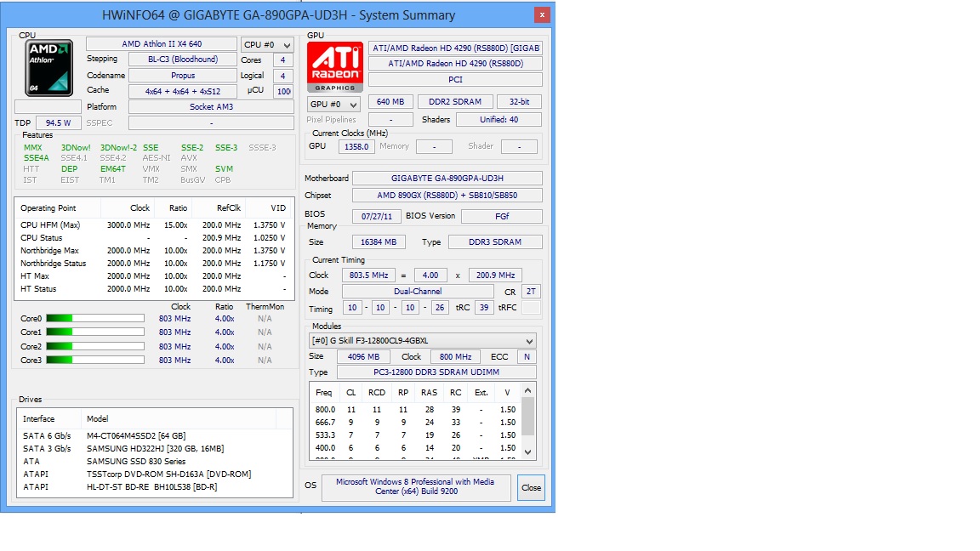Click the Chipset AMD 890GX field

click(x=447, y=195)
